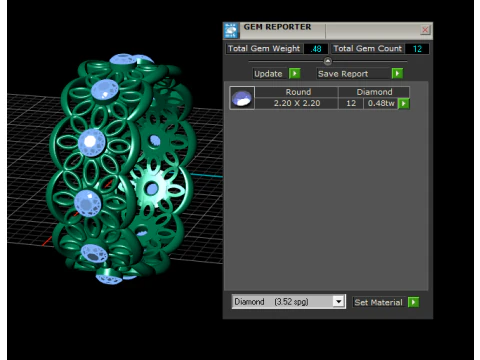The width and height of the screenshot is (480, 360).
Task: Open the Diamond (3.52 spg) material dropdown
Action: coord(339,302)
